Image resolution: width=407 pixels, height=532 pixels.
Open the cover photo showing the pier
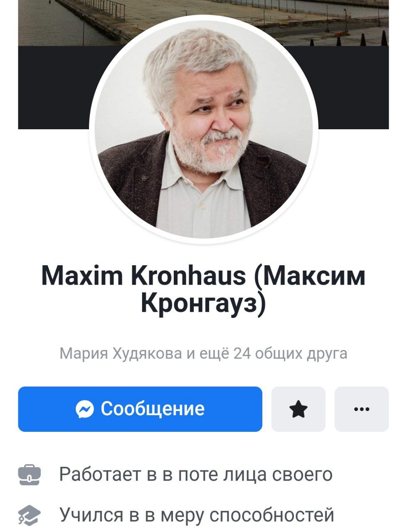coord(203,23)
